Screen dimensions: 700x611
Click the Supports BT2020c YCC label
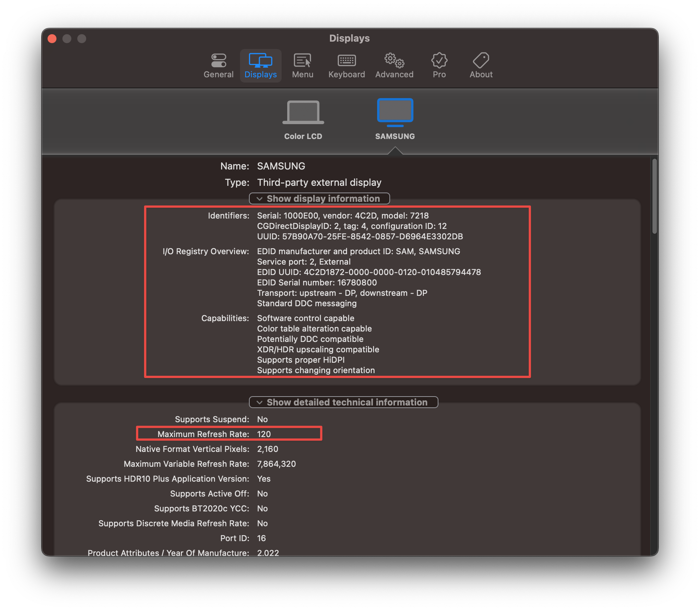coord(202,508)
